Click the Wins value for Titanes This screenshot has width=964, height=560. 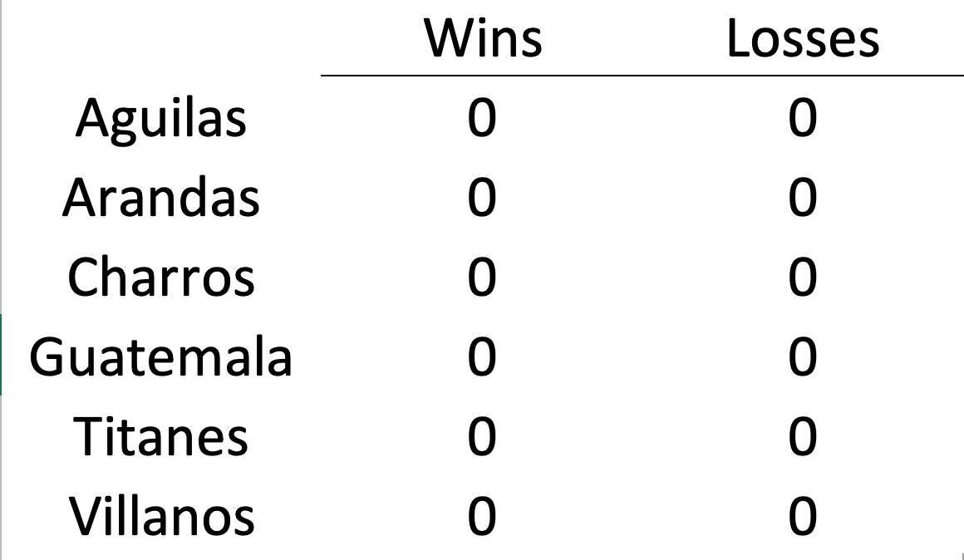coord(482,437)
